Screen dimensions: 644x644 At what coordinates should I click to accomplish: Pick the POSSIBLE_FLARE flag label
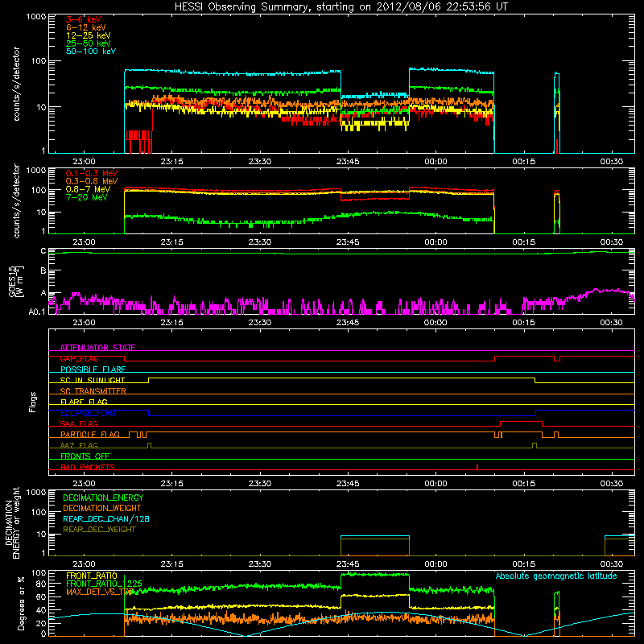(x=93, y=369)
